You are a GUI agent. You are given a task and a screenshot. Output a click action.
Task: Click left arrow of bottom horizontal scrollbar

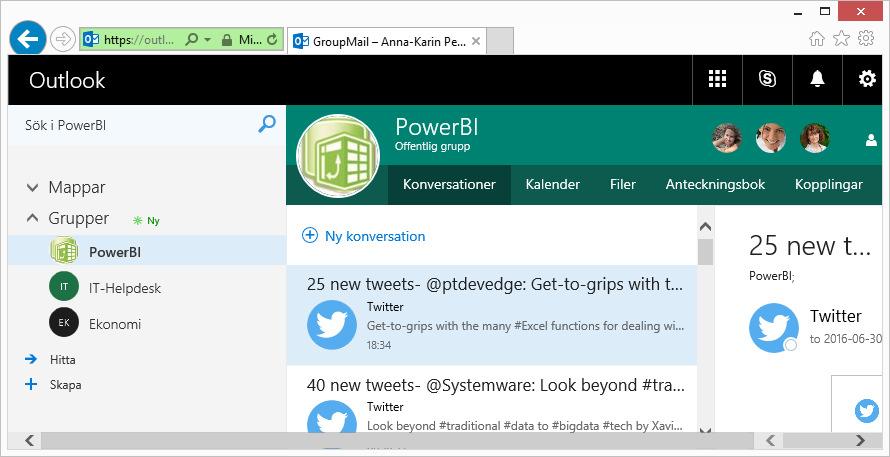pos(30,440)
